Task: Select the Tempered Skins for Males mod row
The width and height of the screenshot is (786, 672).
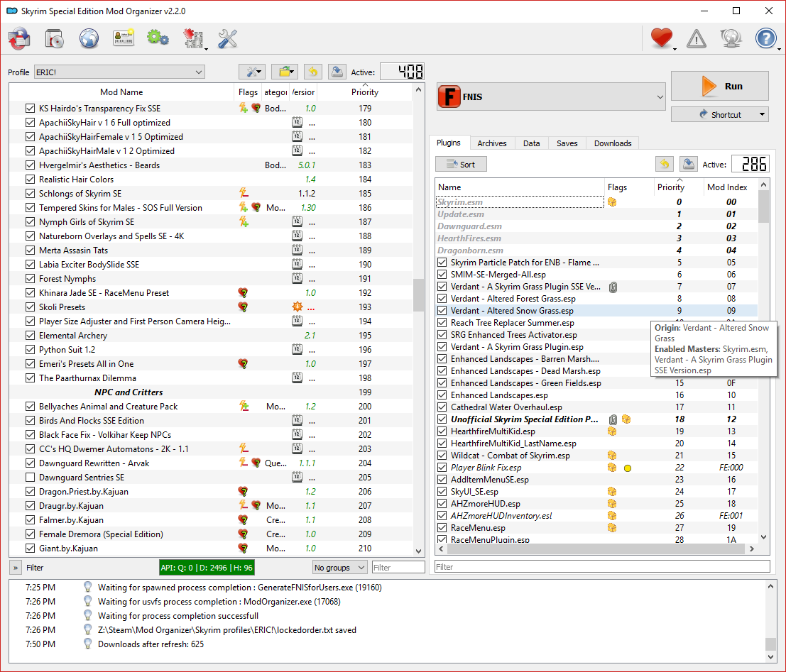Action: tap(211, 208)
